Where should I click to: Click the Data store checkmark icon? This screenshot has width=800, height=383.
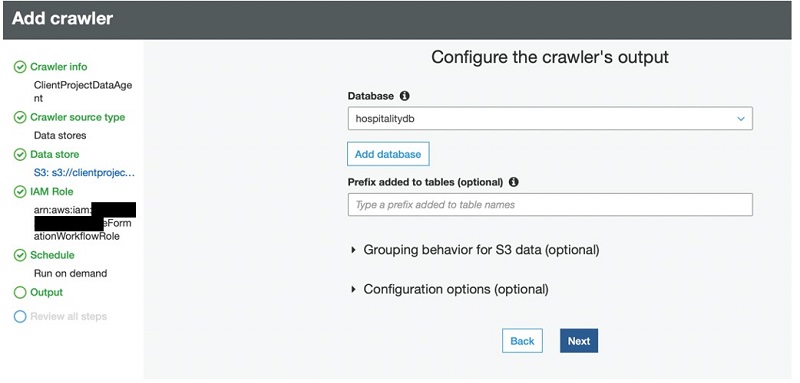click(x=20, y=155)
